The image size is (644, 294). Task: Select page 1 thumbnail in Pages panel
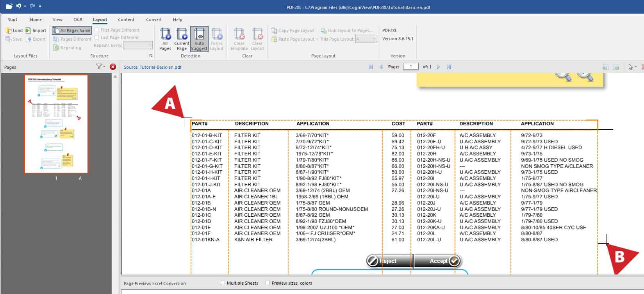click(x=56, y=124)
